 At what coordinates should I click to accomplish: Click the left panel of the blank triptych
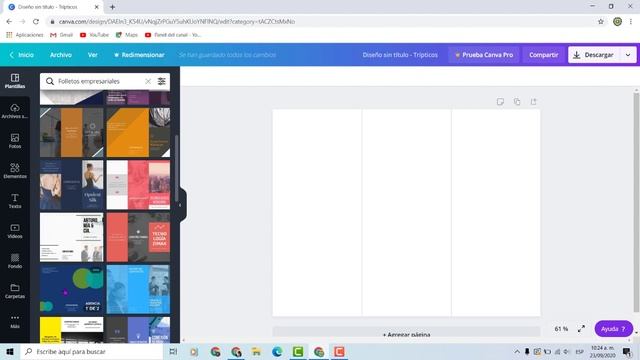[x=317, y=213]
